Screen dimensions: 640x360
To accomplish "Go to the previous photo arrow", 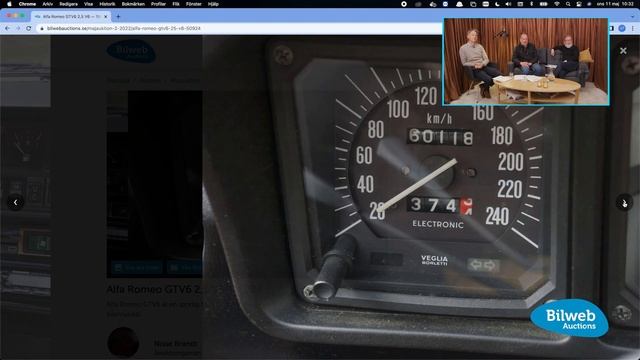I will pyautogui.click(x=16, y=202).
